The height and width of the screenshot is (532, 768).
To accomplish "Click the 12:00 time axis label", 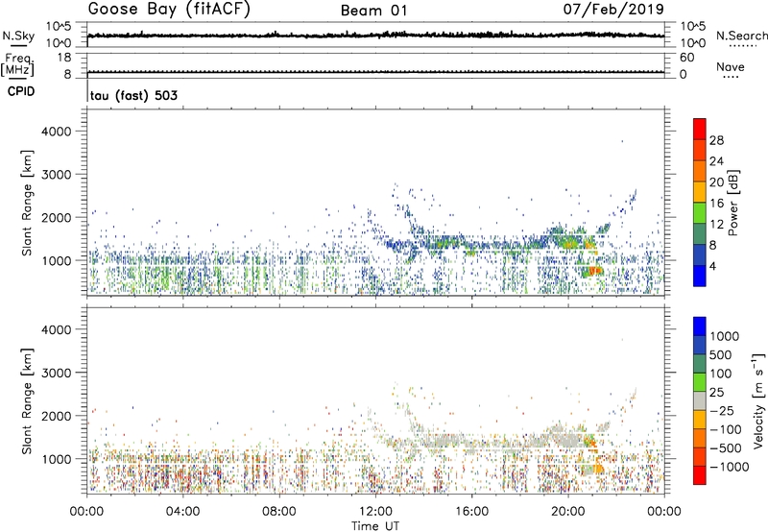I will (x=375, y=512).
